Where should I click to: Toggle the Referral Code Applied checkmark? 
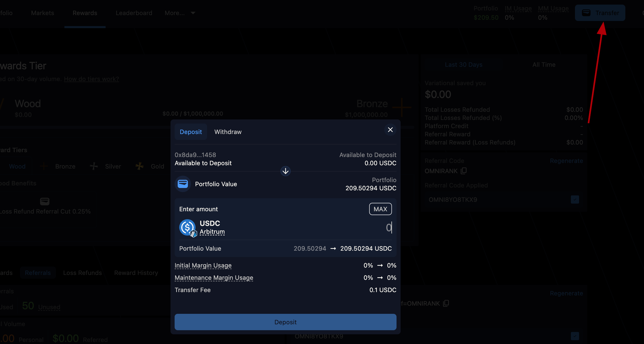[575, 199]
